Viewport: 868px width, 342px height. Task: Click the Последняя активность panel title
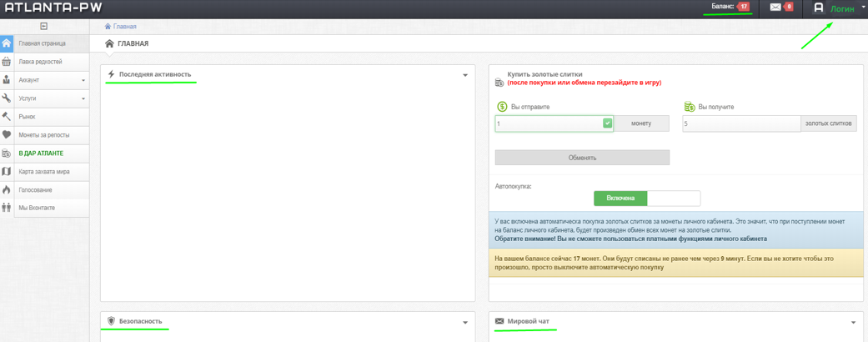click(155, 74)
